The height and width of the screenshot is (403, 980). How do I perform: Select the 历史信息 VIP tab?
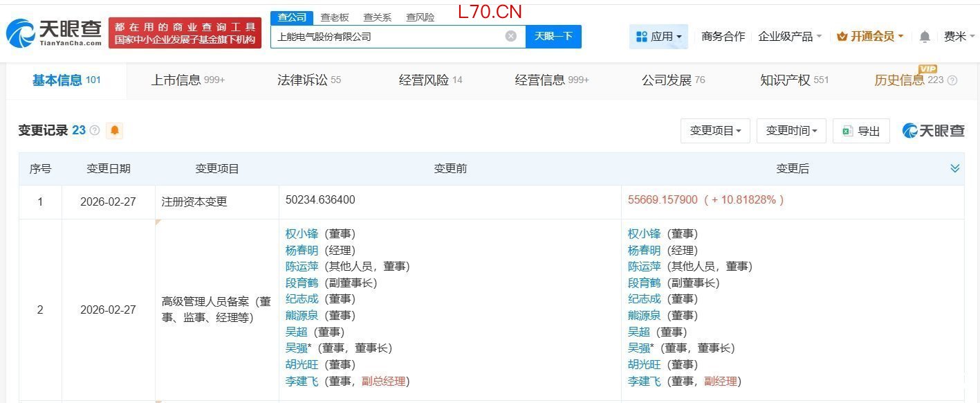click(909, 80)
